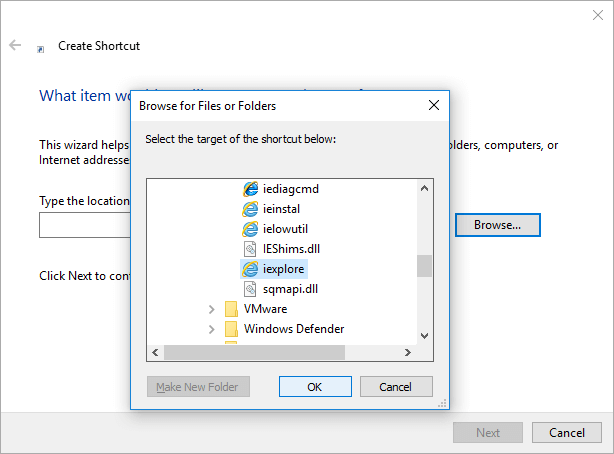Select the iediagcmd file icon
The height and width of the screenshot is (454, 614).
(x=251, y=189)
